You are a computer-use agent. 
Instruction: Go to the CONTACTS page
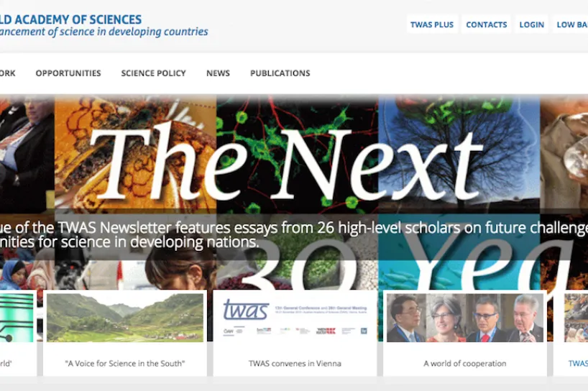[487, 24]
